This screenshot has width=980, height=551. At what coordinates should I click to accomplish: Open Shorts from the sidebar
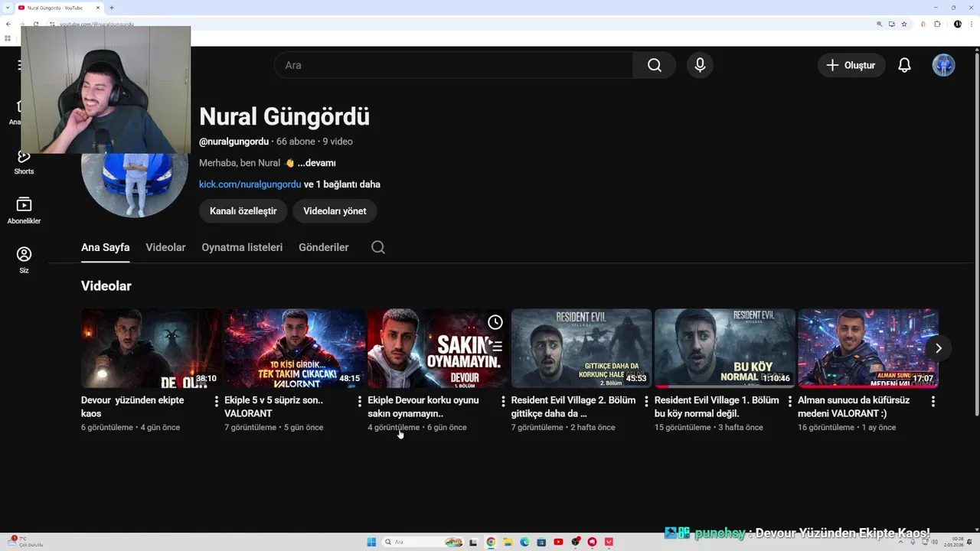click(x=24, y=161)
